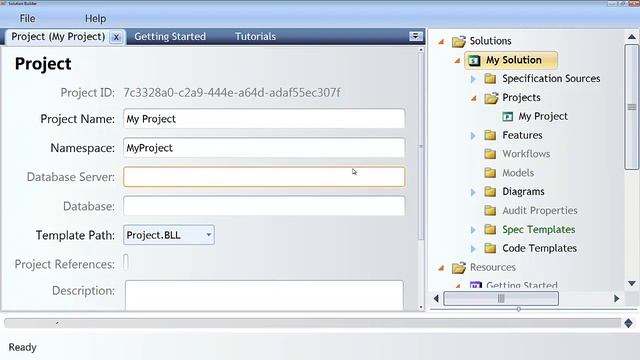The width and height of the screenshot is (640, 360).
Task: Click the Solutions folder icon
Action: click(459, 41)
